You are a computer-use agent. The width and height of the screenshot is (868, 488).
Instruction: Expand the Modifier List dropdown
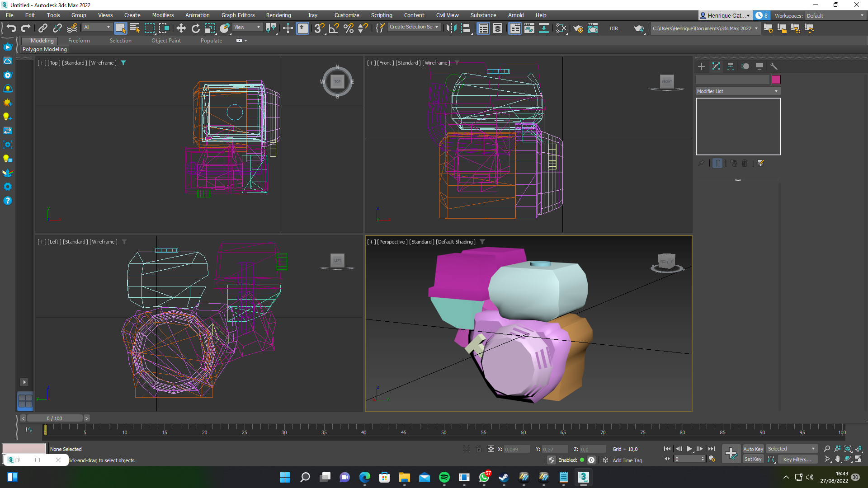click(738, 91)
